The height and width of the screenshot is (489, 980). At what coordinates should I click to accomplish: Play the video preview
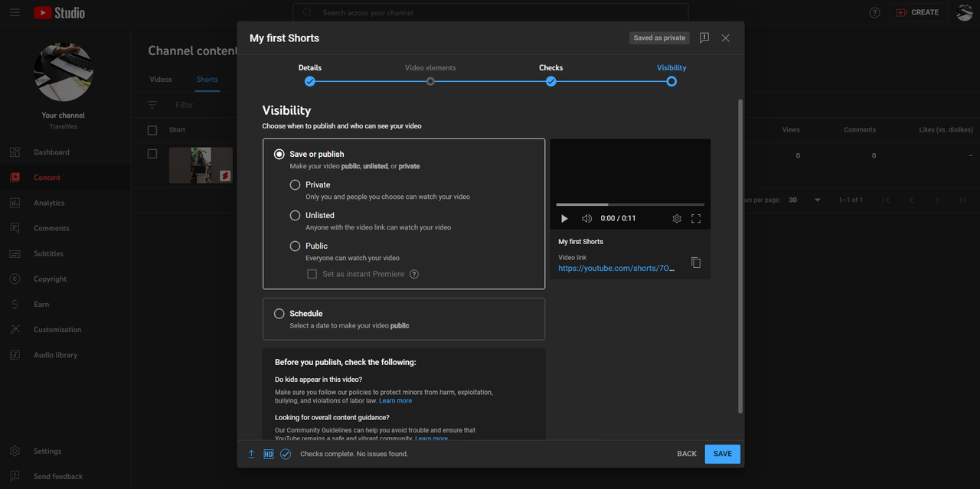tap(564, 219)
